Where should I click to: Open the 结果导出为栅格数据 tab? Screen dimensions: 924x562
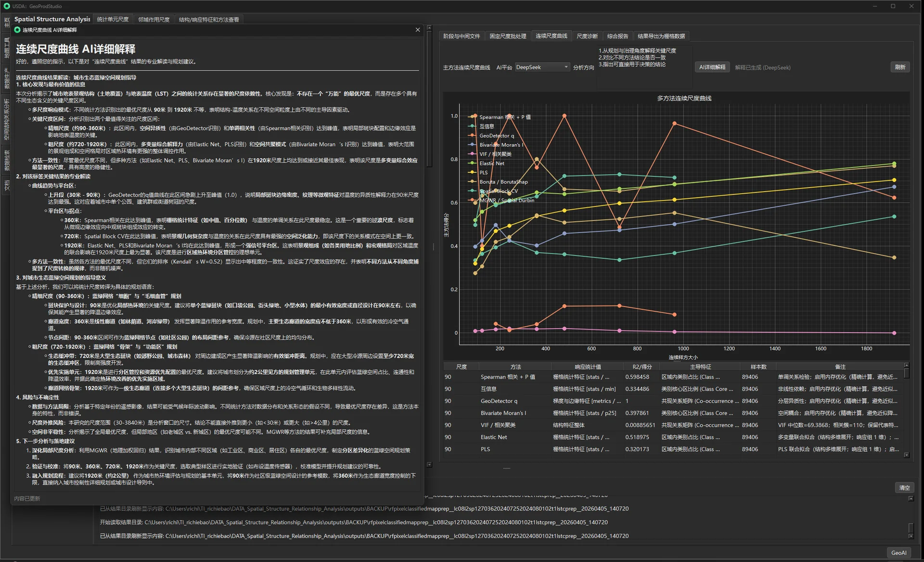[661, 36]
